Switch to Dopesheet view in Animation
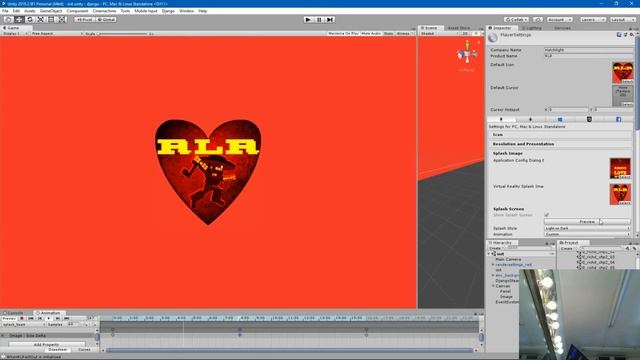 coord(58,350)
